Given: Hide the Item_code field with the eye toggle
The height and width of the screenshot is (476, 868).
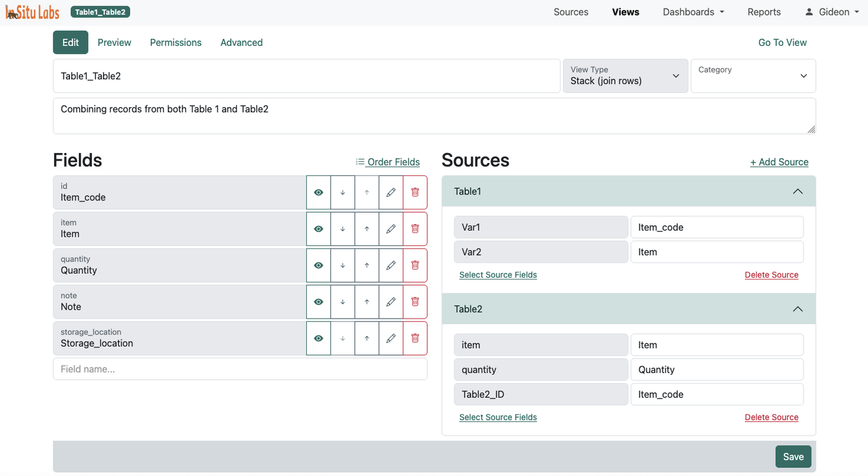Looking at the screenshot, I should click(x=318, y=192).
